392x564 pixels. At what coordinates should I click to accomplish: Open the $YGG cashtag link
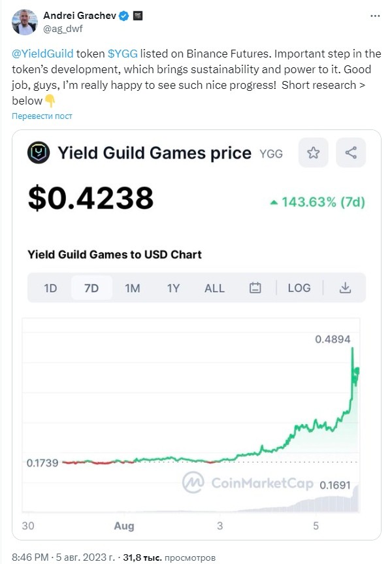pyautogui.click(x=123, y=54)
